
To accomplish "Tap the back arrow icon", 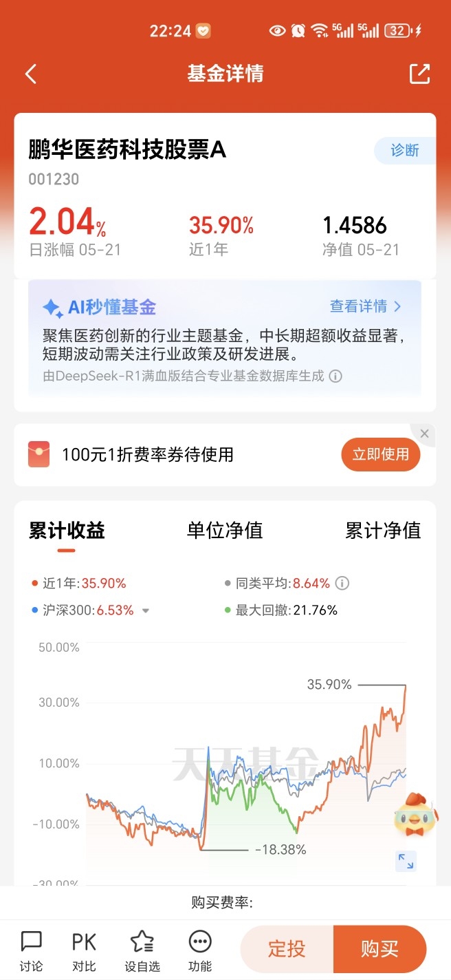I will [x=30, y=74].
